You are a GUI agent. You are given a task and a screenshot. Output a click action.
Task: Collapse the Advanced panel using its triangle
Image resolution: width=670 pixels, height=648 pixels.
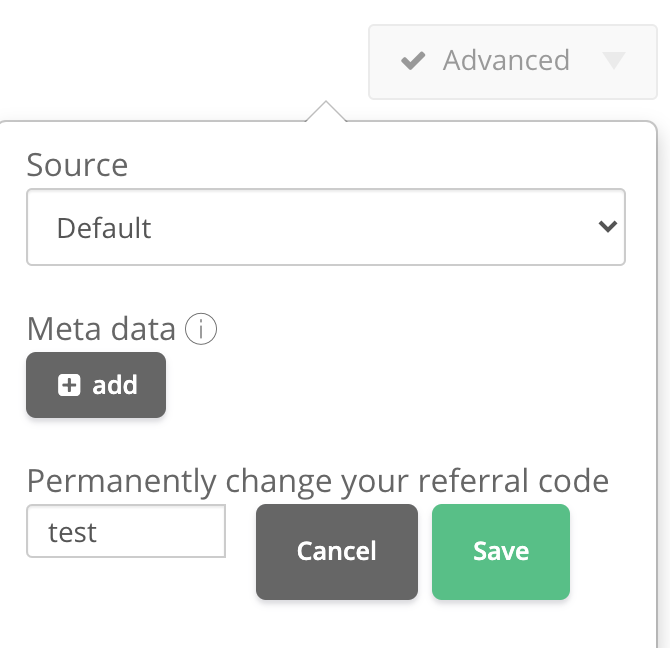(614, 61)
